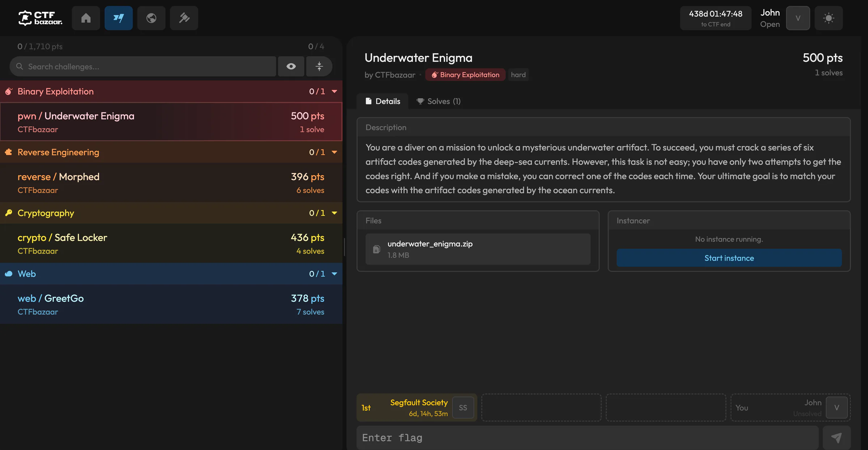Click the Reverse Engineering puzzle icon
The image size is (868, 450).
click(x=9, y=152)
